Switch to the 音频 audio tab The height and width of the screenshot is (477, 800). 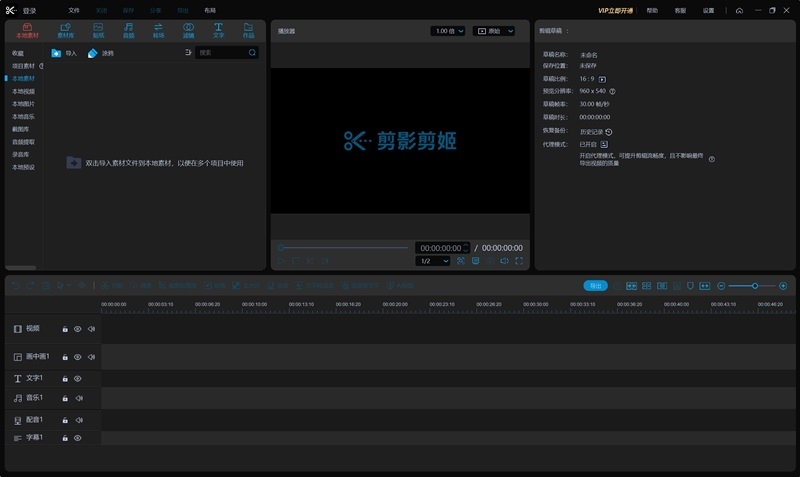point(129,31)
